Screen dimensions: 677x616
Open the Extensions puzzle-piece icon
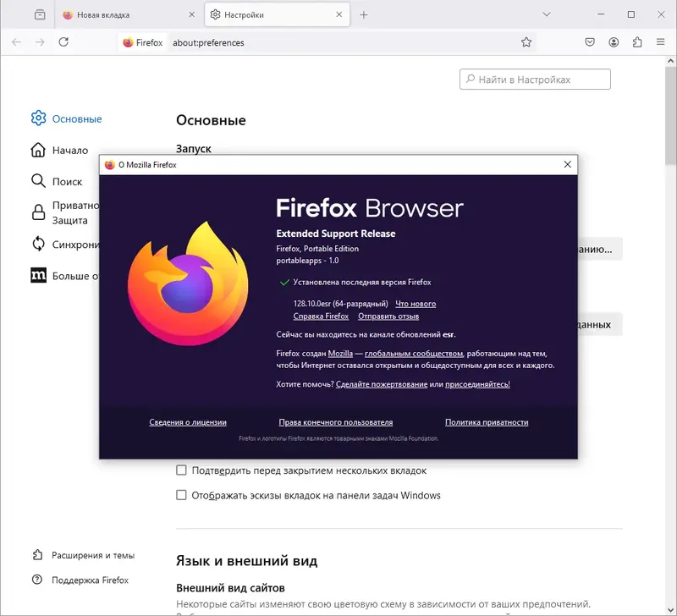coord(636,41)
